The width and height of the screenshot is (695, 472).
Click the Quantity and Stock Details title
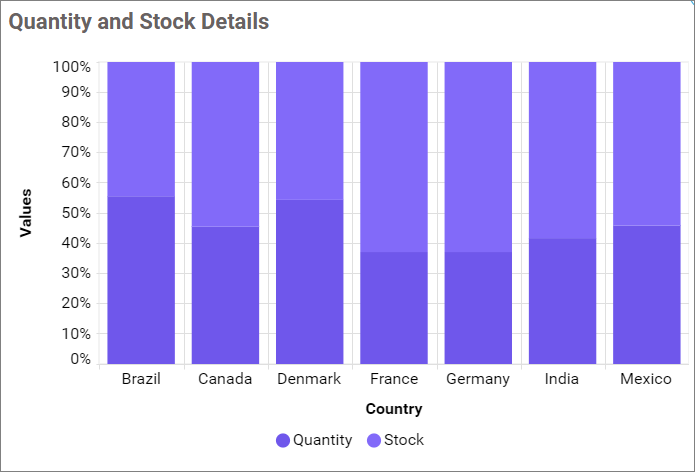point(139,21)
